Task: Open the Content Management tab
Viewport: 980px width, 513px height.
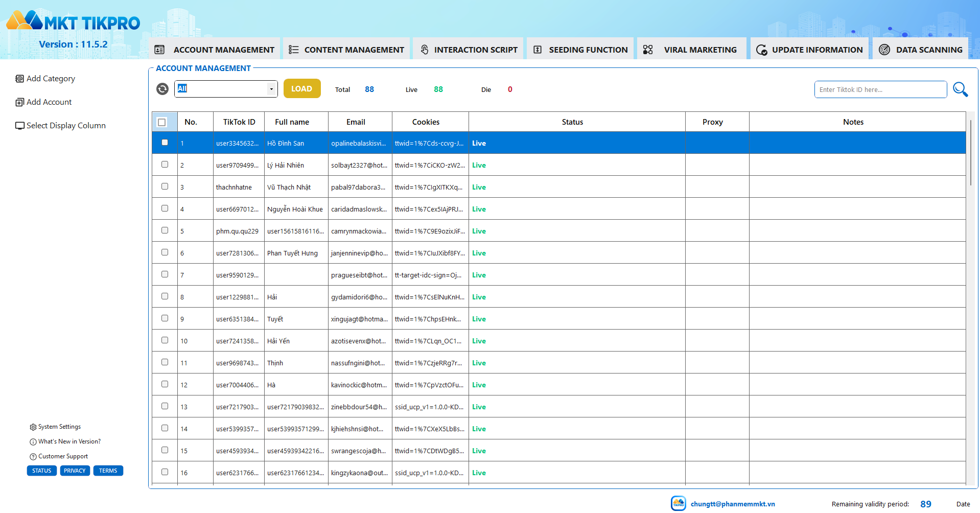Action: point(346,49)
